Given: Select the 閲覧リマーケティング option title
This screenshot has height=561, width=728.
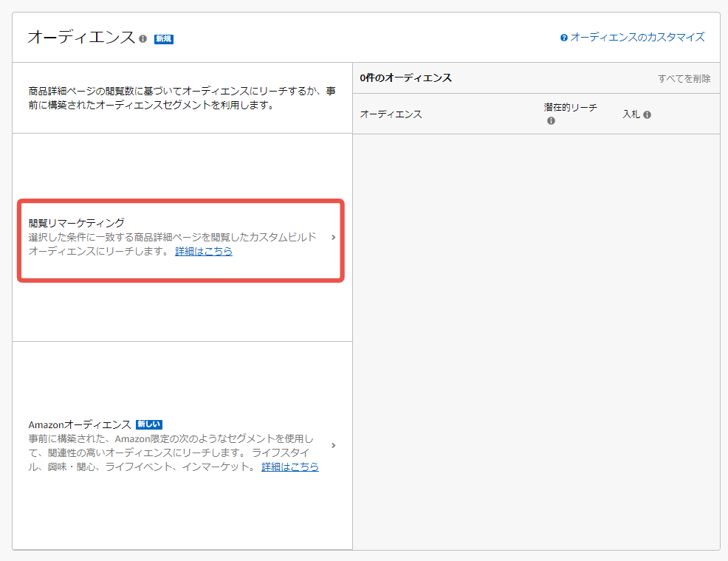Looking at the screenshot, I should (x=77, y=222).
